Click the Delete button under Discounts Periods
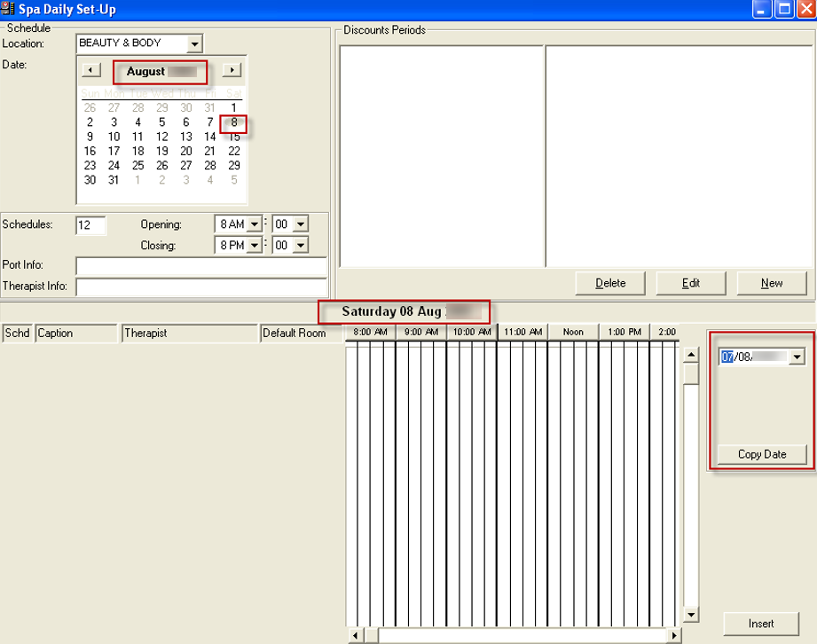 coord(610,283)
